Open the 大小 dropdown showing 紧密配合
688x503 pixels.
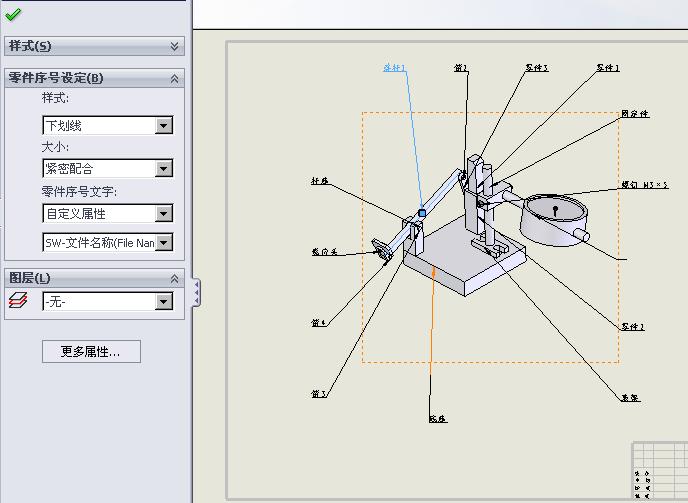click(x=164, y=168)
